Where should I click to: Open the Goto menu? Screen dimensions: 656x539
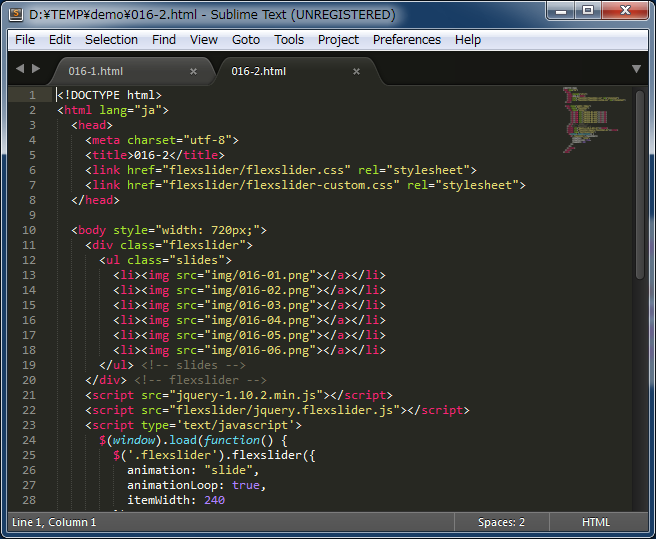[x=246, y=40]
